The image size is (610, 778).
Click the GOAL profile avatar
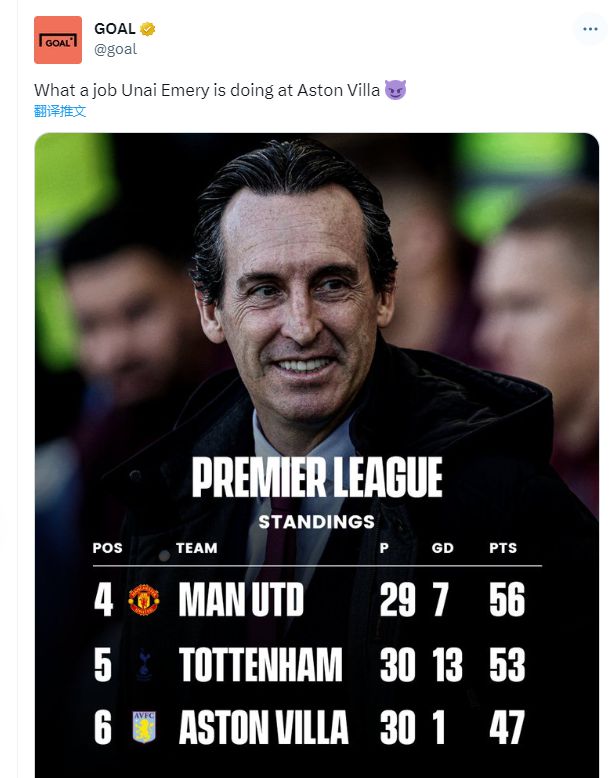(x=58, y=39)
